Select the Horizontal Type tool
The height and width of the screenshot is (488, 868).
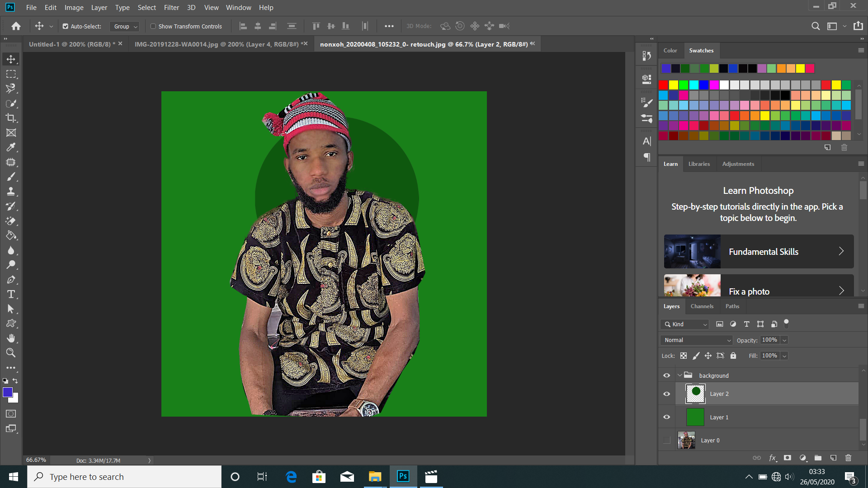click(x=11, y=294)
